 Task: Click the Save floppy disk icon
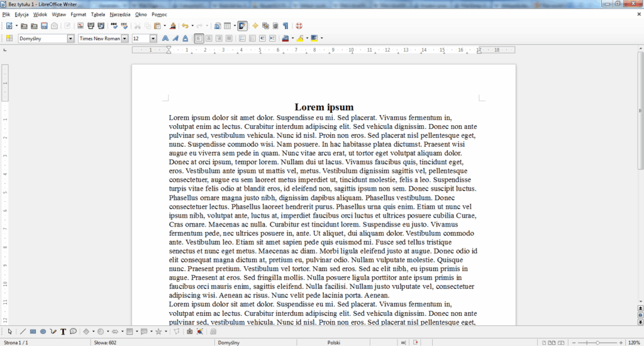tap(45, 26)
